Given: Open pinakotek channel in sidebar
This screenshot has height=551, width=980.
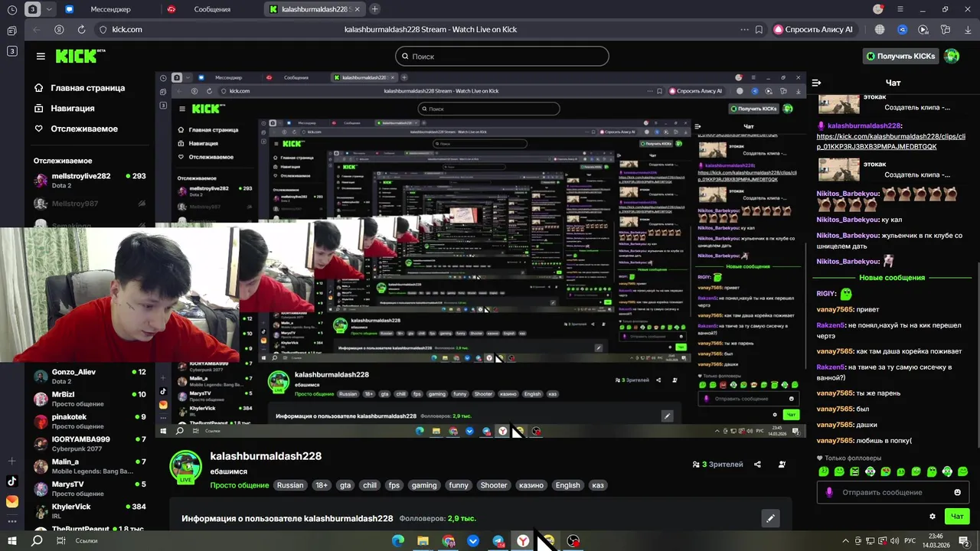Looking at the screenshot, I should [x=90, y=421].
